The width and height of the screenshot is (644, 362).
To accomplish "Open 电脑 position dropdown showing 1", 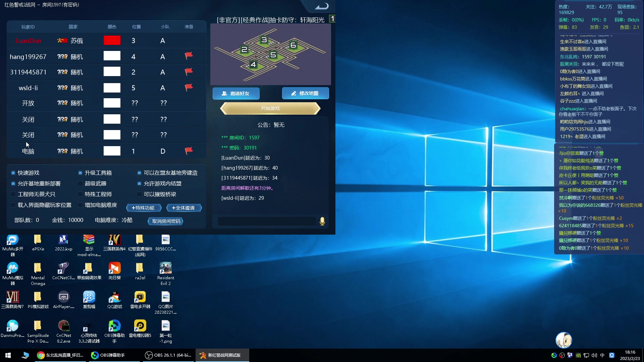I will coord(133,151).
